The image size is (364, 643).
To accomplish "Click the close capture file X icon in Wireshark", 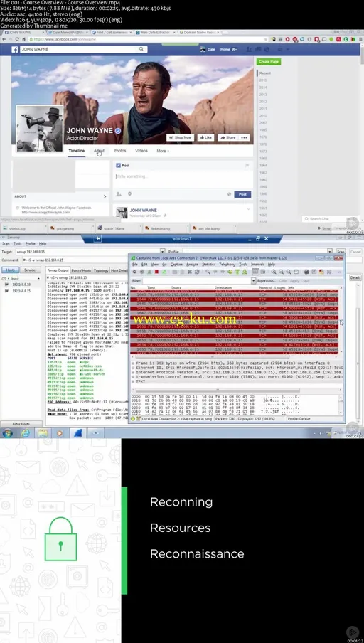I will (x=189, y=272).
